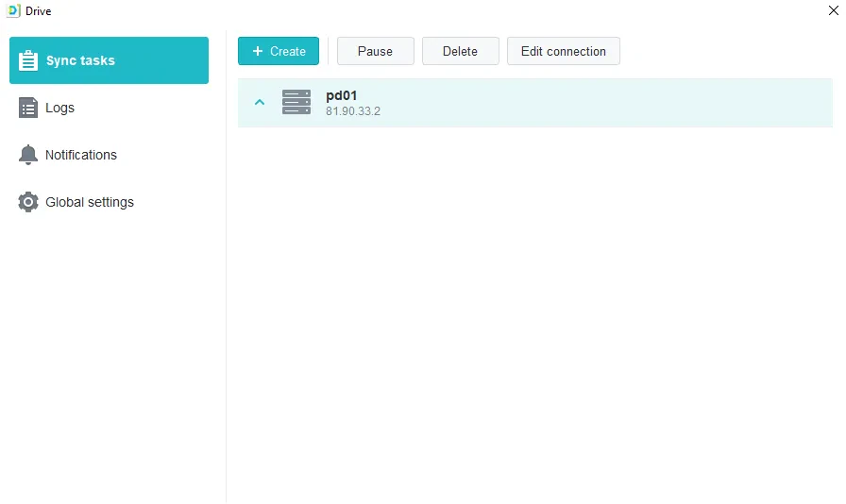Screen dimensions: 846x504
Task: Open the Notifications section
Action: [109, 155]
